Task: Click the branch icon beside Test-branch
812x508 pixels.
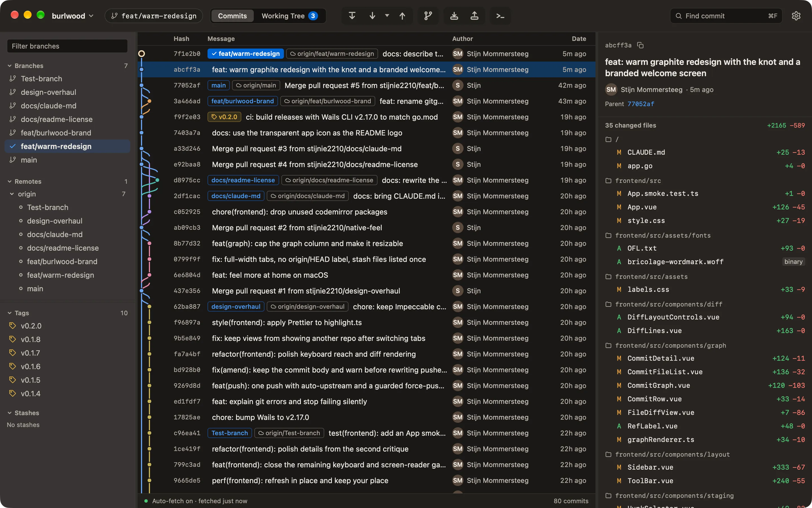Action: pos(13,78)
